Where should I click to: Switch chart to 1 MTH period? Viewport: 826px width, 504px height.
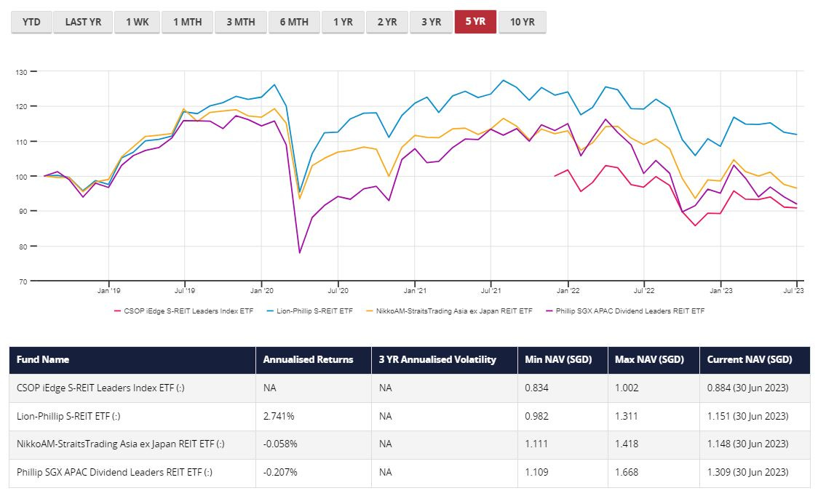(188, 22)
